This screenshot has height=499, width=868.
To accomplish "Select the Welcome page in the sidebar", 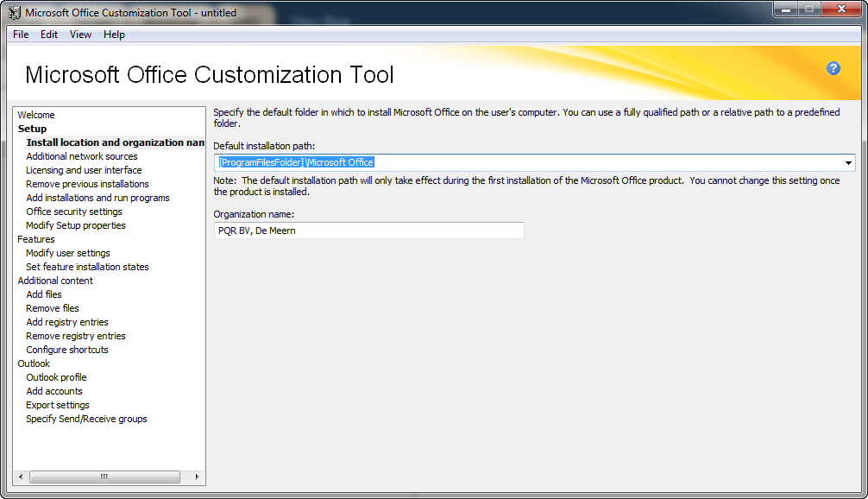I will tap(38, 114).
